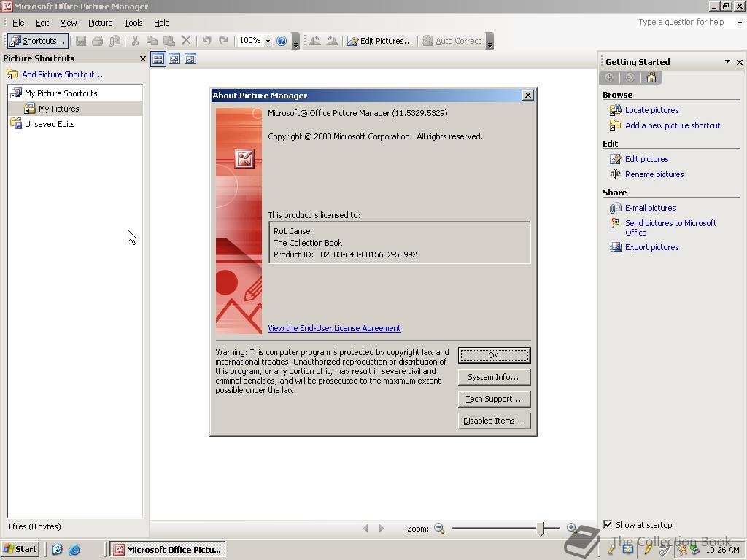
Task: Open Standard toolbar options arrow after Help icon
Action: (x=295, y=42)
